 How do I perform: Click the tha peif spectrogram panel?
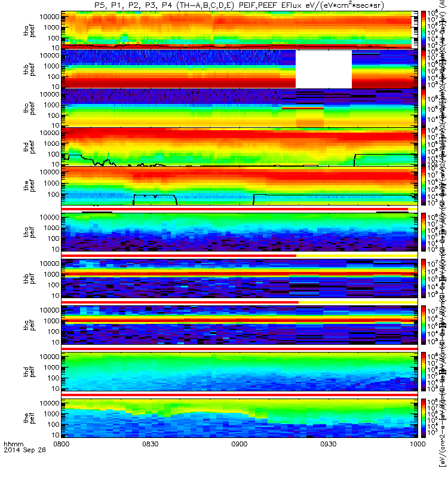click(x=240, y=232)
